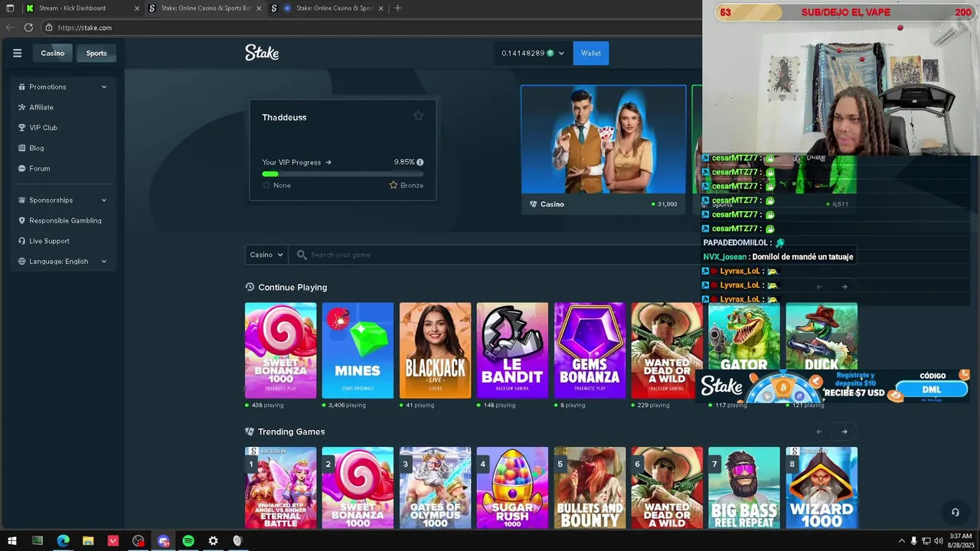The image size is (980, 551).
Task: Click the microphone tray icon
Action: click(913, 541)
